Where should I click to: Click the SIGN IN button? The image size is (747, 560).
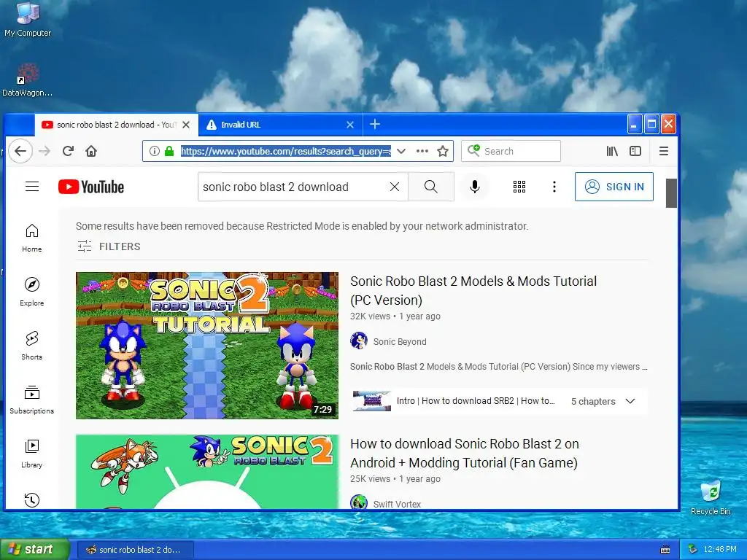(x=614, y=187)
